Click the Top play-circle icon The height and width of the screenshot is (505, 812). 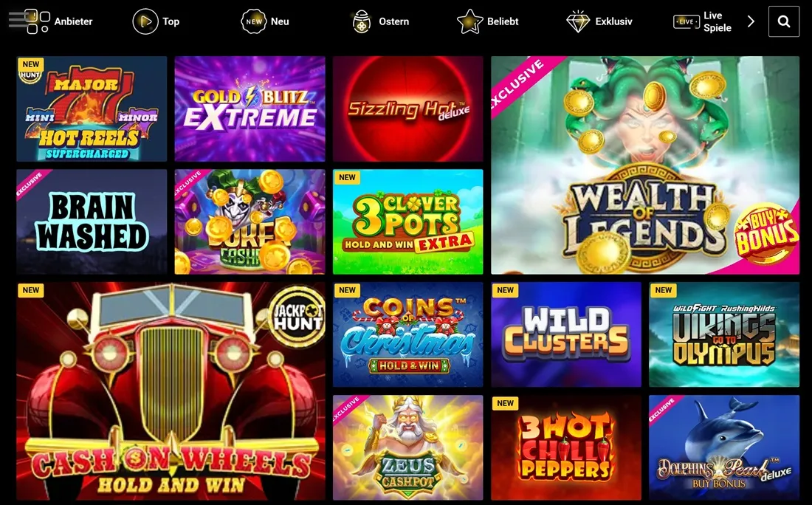click(145, 21)
